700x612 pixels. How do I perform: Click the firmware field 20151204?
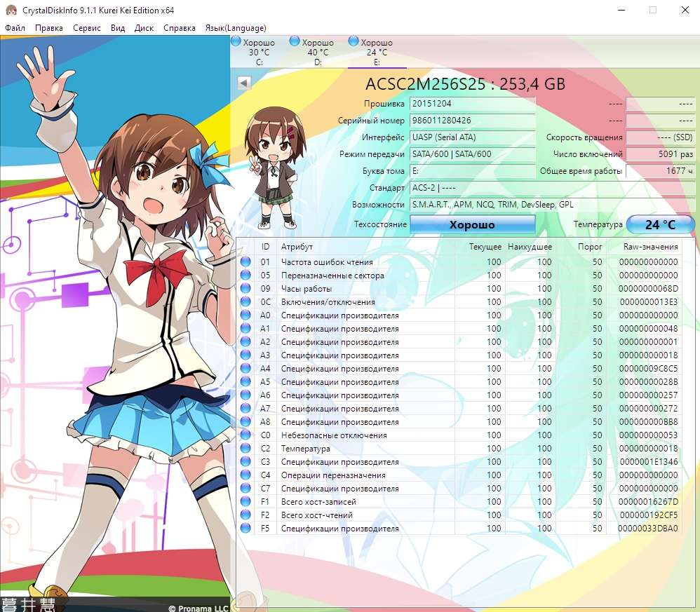(472, 104)
